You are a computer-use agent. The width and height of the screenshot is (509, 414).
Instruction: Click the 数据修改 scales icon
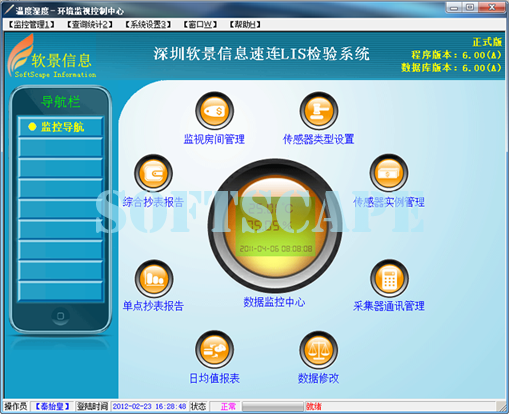click(319, 350)
